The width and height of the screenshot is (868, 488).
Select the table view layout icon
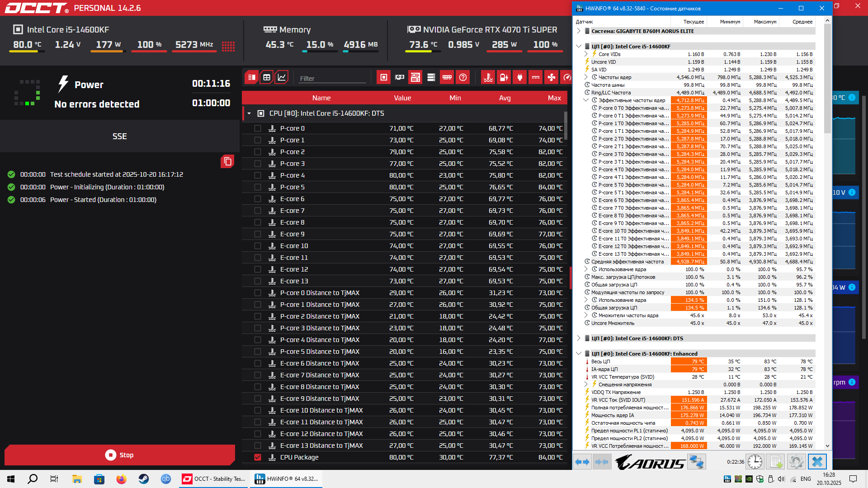[267, 77]
